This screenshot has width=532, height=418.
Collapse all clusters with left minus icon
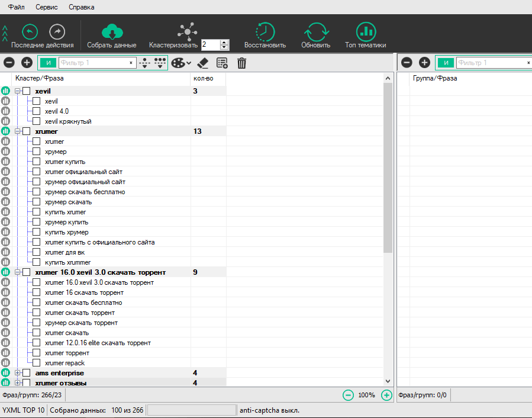[9, 63]
